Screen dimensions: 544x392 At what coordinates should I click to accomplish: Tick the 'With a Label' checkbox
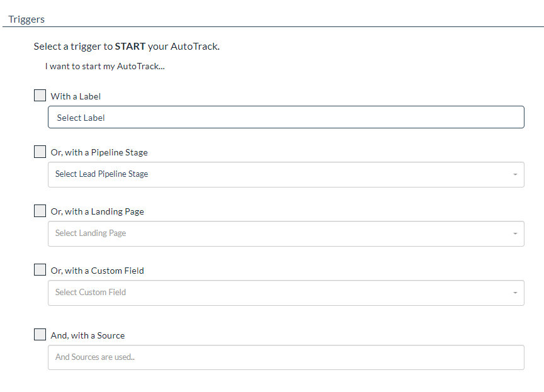point(40,96)
